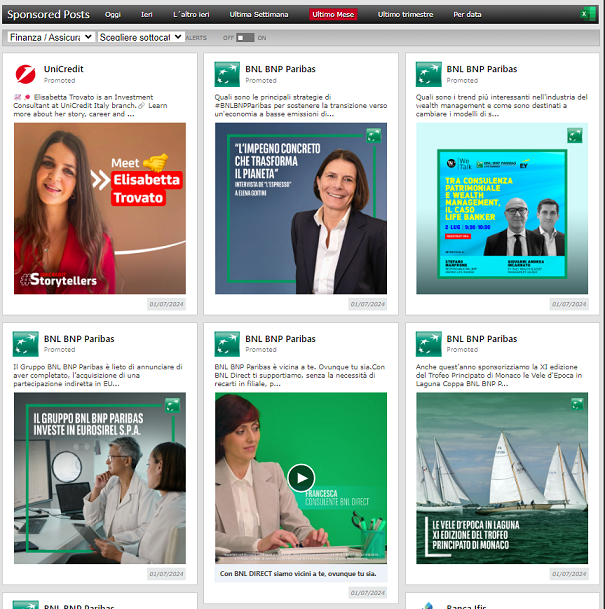Open BNL BNP Paribas name on the Eurosirel post
The image size is (605, 609).
(79, 339)
